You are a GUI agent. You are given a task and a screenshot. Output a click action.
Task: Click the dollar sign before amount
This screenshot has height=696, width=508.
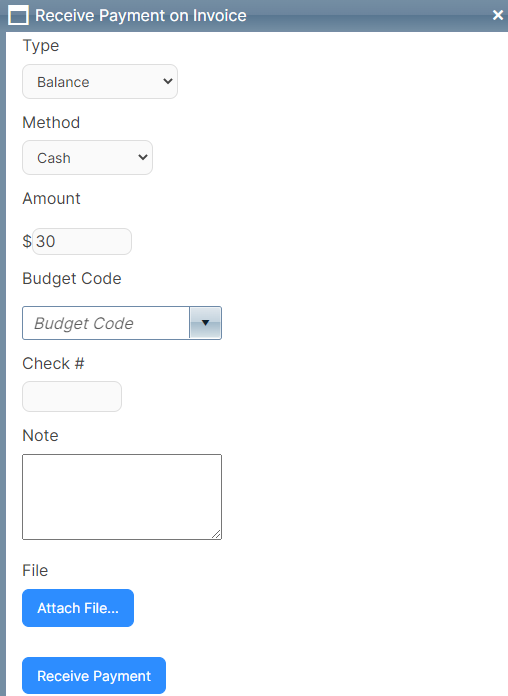(x=27, y=241)
